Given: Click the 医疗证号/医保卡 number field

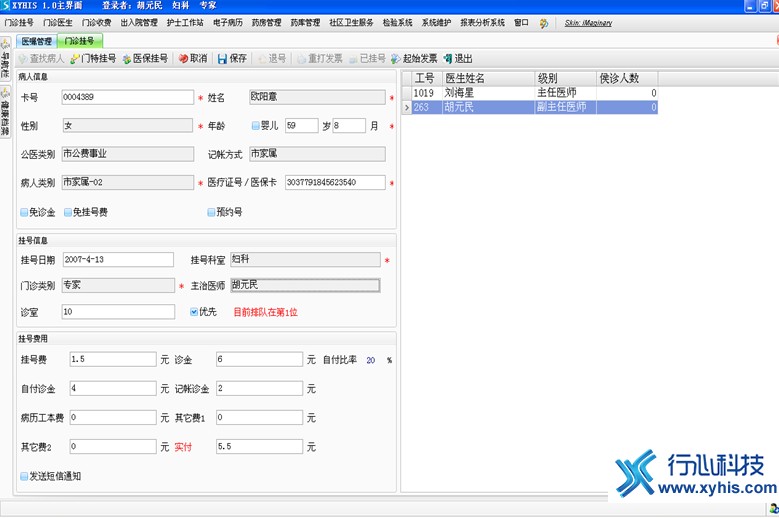Looking at the screenshot, I should [335, 182].
